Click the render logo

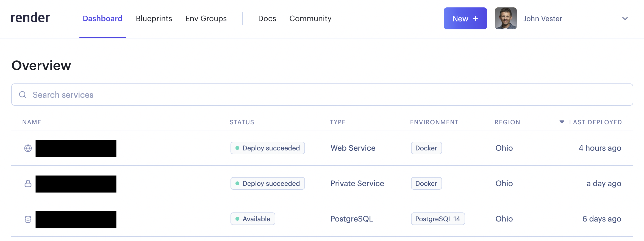click(x=30, y=18)
